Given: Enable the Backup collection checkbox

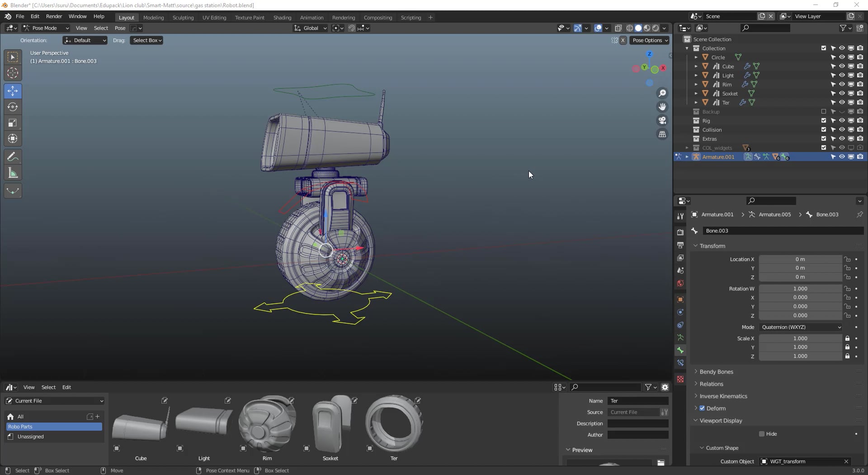Looking at the screenshot, I should [x=824, y=111].
